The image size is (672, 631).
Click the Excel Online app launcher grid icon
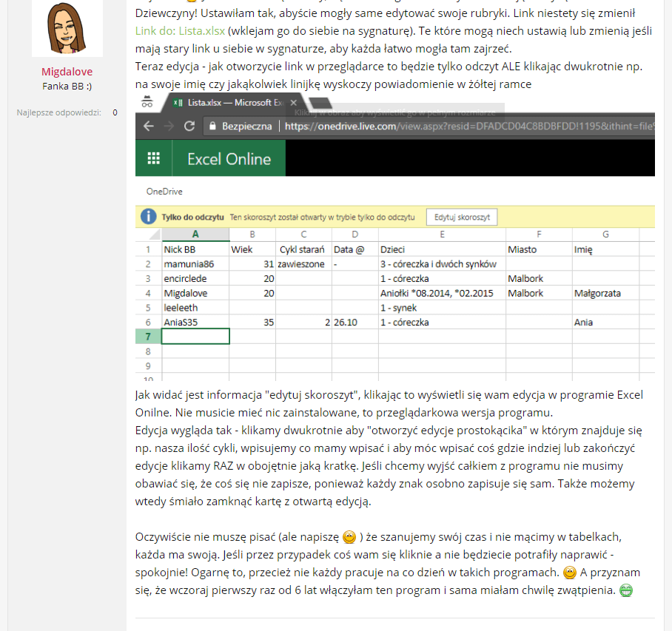154,158
